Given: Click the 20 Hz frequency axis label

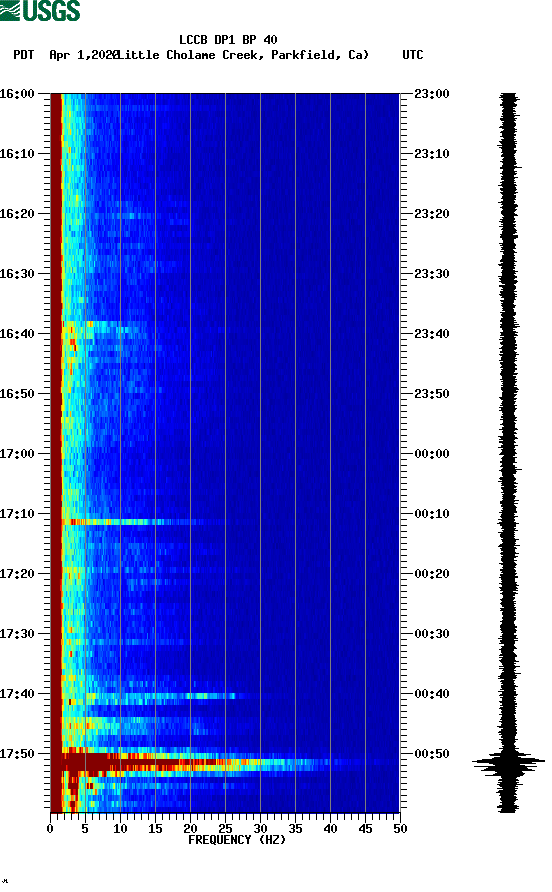Looking at the screenshot, I should 190,829.
